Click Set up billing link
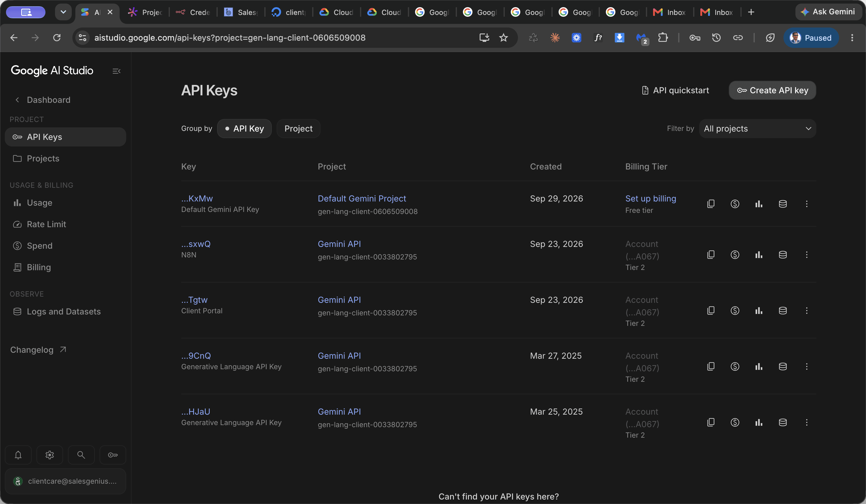The height and width of the screenshot is (504, 866). coord(650,198)
